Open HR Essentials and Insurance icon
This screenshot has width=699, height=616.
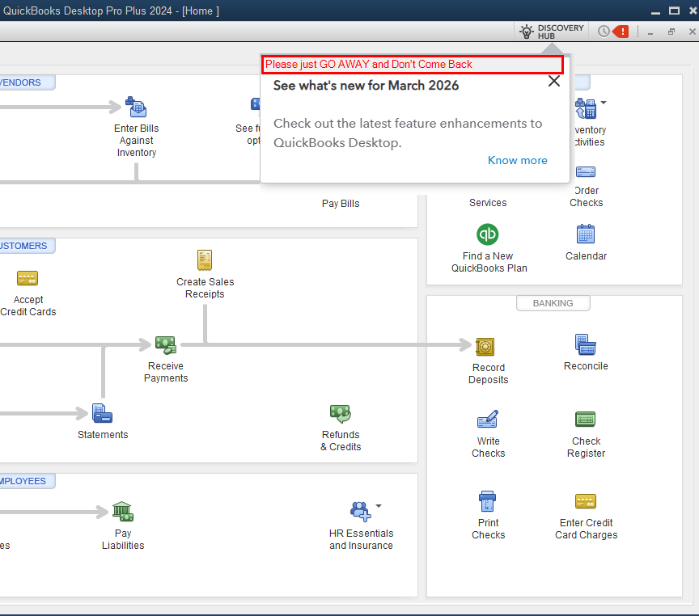point(360,512)
